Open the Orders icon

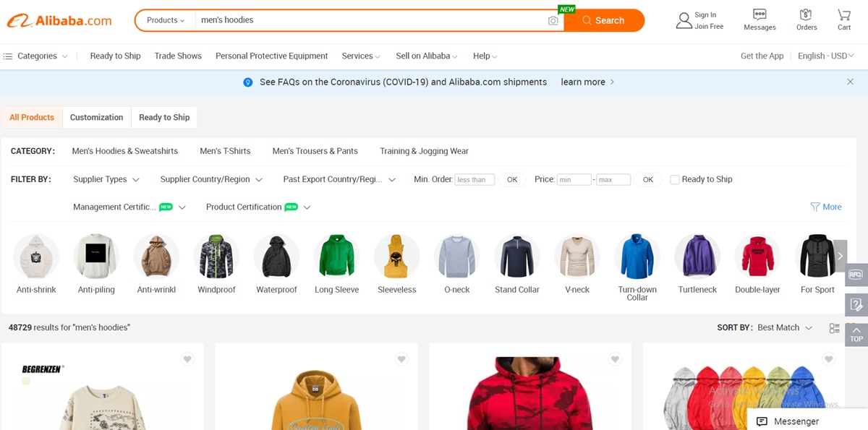[x=806, y=15]
